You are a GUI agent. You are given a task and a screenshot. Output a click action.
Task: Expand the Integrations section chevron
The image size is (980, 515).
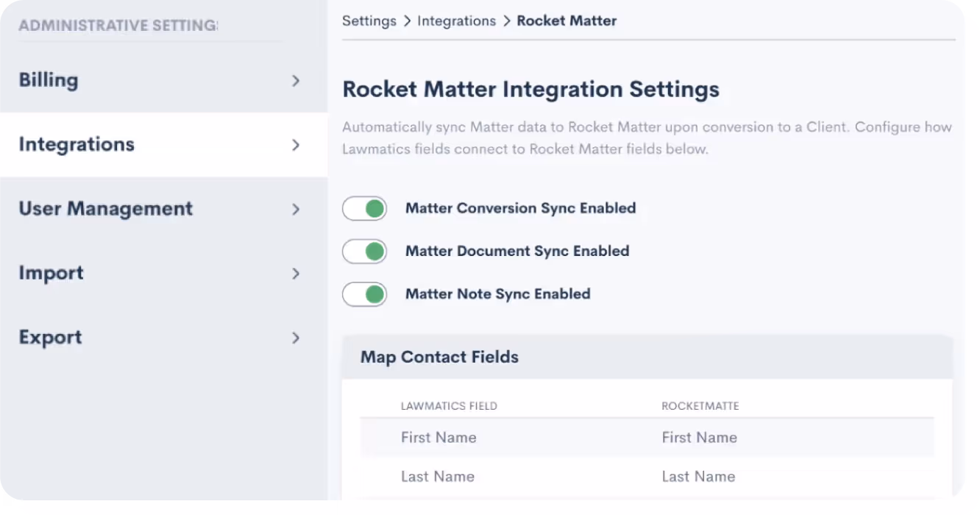297,145
